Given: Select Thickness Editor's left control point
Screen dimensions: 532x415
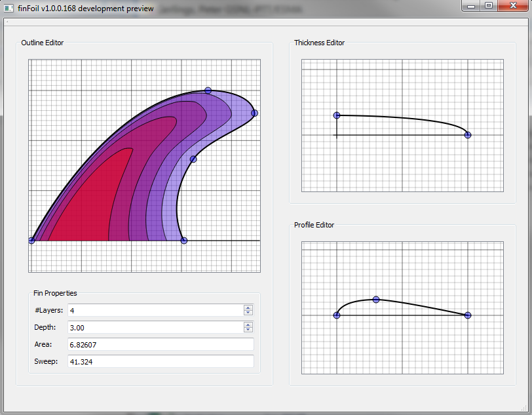Looking at the screenshot, I should pos(337,115).
